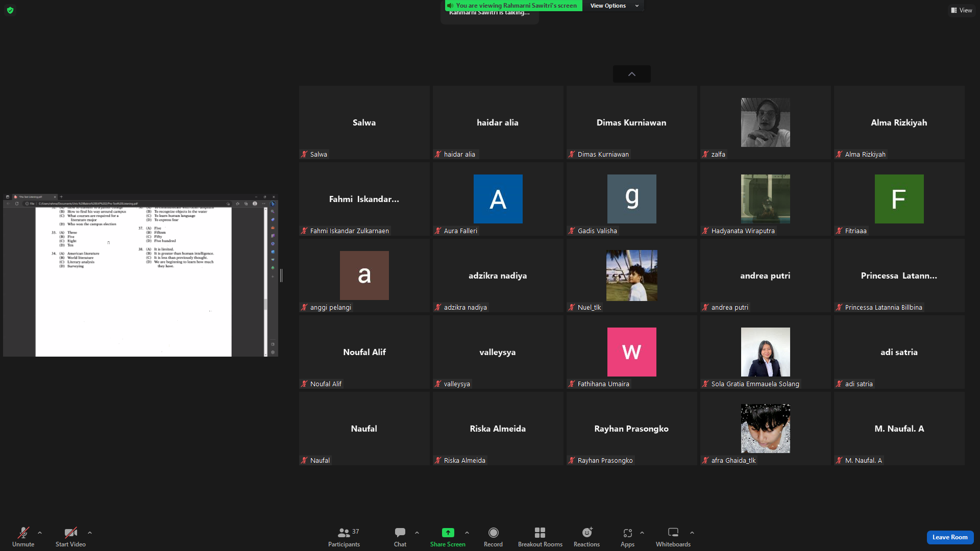Start recording with the Record icon

(493, 533)
